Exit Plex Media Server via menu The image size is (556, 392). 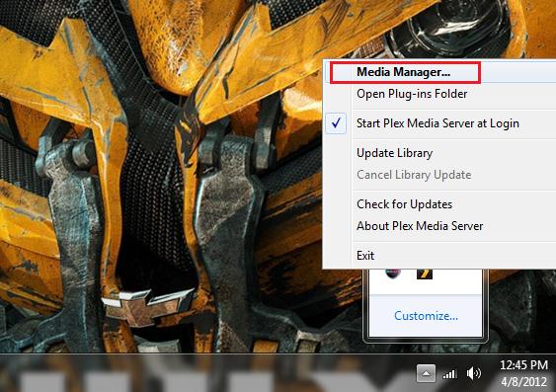pyautogui.click(x=440, y=256)
